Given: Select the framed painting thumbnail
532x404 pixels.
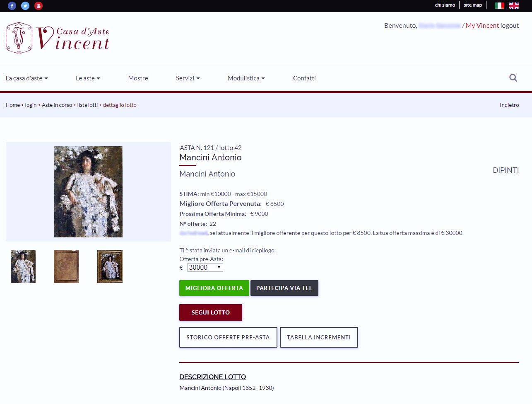Looking at the screenshot, I should click(x=110, y=266).
